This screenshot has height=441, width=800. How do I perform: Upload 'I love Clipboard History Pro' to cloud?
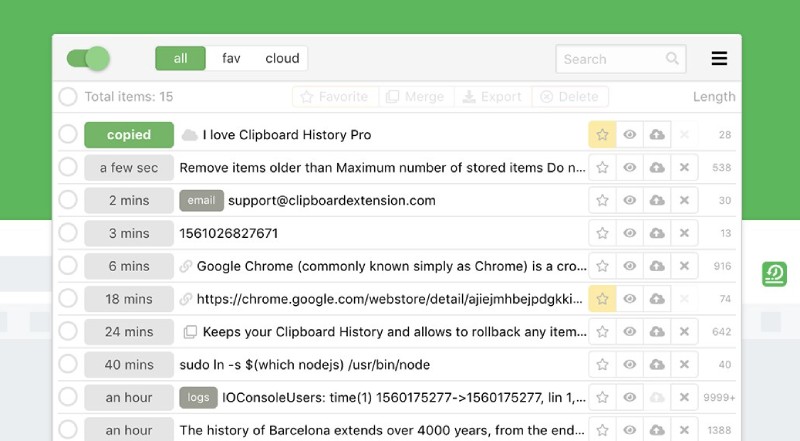657,135
